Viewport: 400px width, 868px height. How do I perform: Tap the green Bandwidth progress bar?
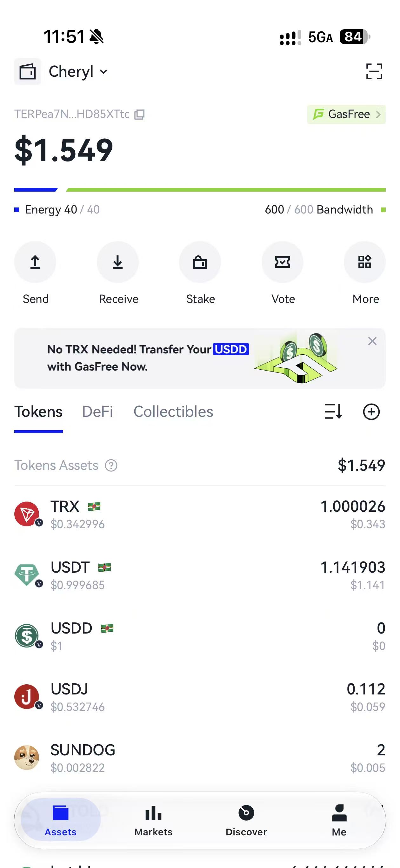[226, 190]
